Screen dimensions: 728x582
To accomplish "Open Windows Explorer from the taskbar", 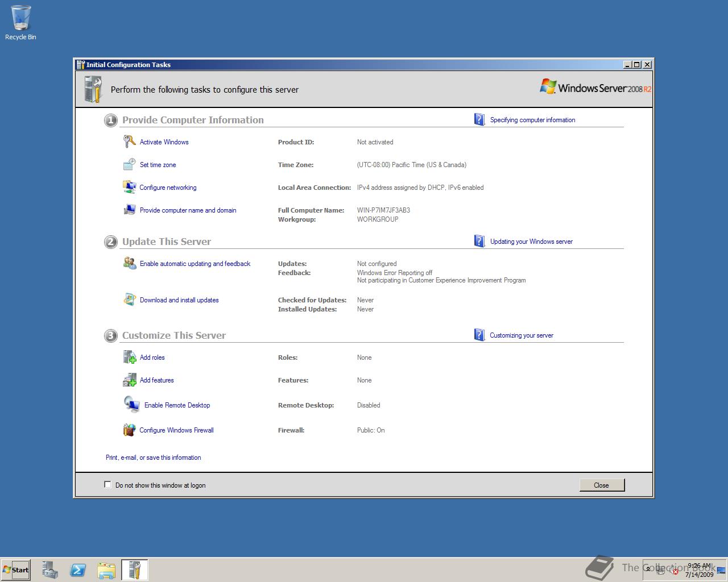I will click(106, 570).
